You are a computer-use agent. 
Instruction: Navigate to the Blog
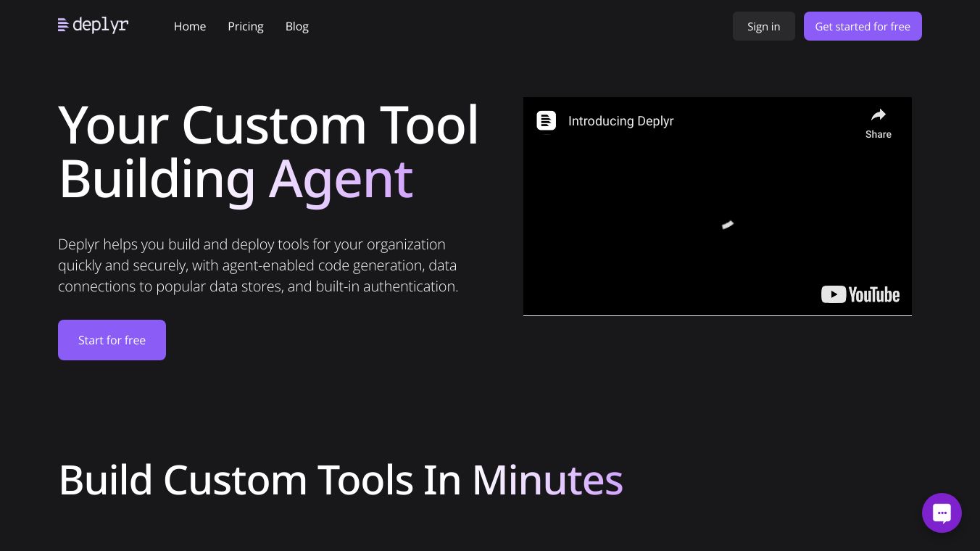(297, 26)
